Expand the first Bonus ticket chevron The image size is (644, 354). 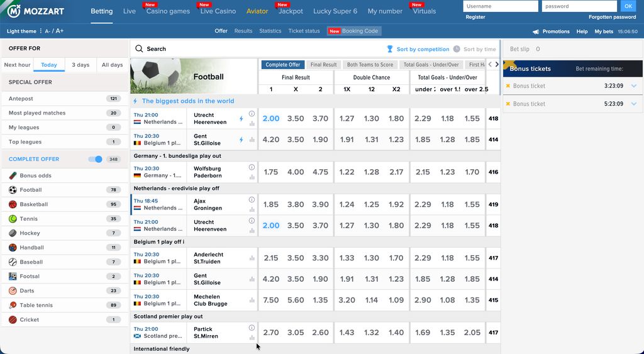tap(634, 86)
